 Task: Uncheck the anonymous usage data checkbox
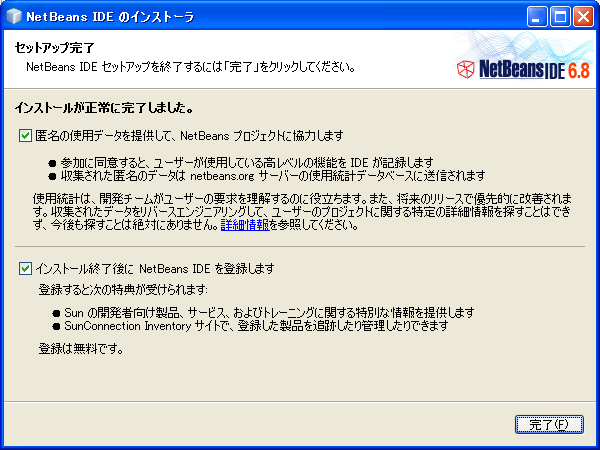click(x=25, y=135)
